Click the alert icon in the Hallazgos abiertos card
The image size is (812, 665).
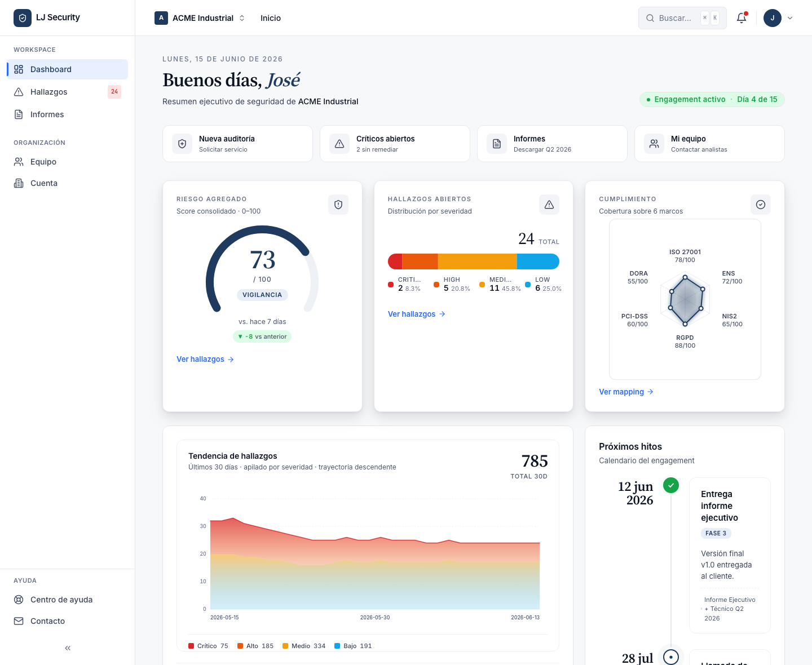pos(549,205)
